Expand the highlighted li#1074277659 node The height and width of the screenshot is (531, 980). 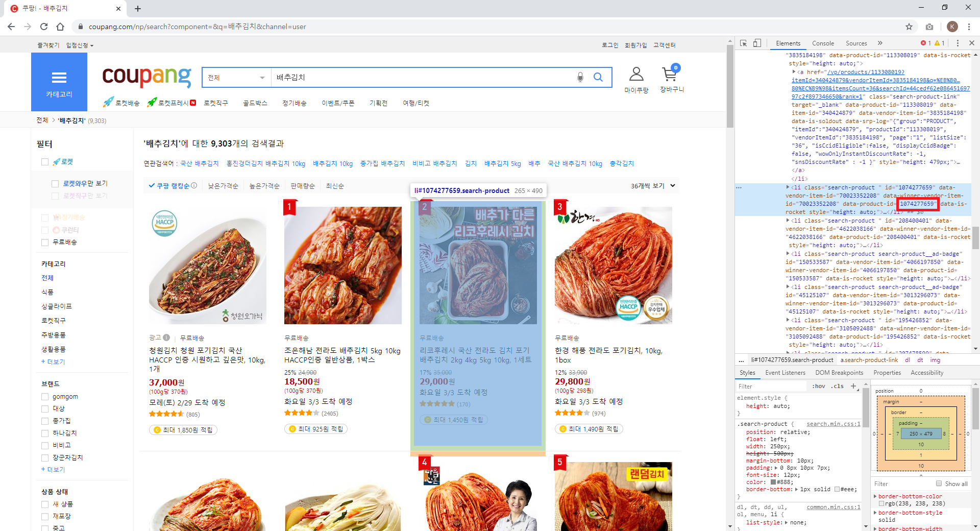[x=788, y=187]
